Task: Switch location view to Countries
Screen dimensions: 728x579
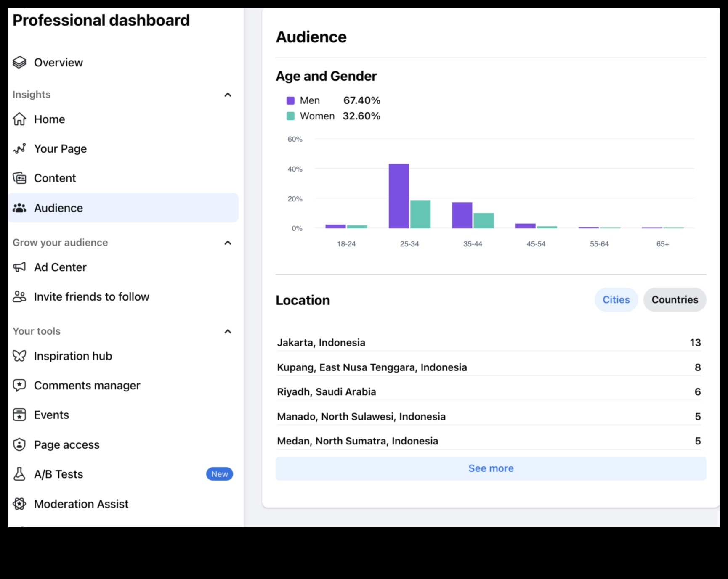Action: point(675,300)
